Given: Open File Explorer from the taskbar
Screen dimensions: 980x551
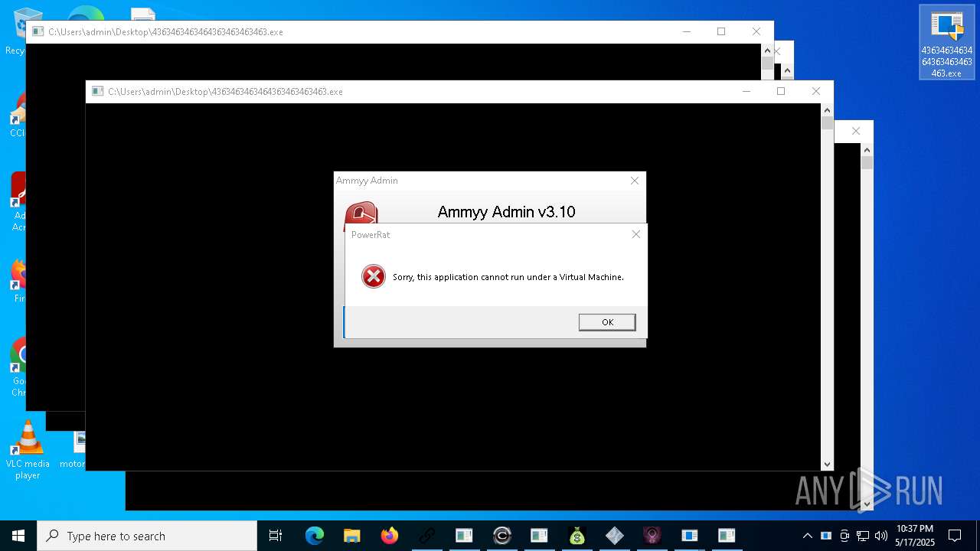Looking at the screenshot, I should (351, 536).
